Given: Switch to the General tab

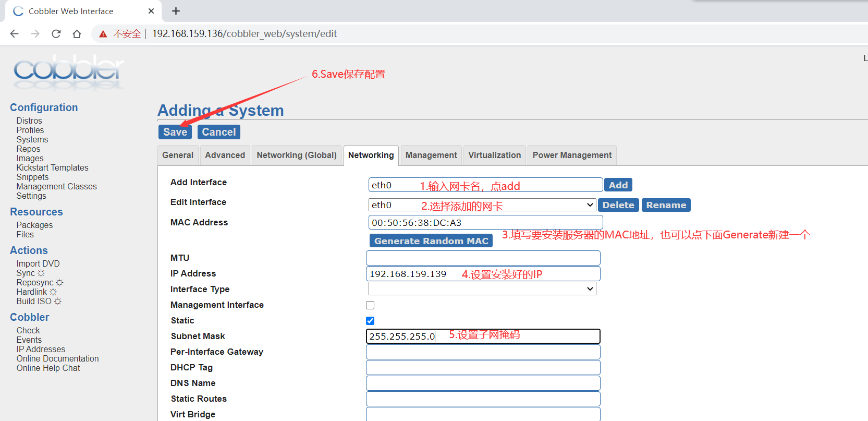Looking at the screenshot, I should coord(178,155).
